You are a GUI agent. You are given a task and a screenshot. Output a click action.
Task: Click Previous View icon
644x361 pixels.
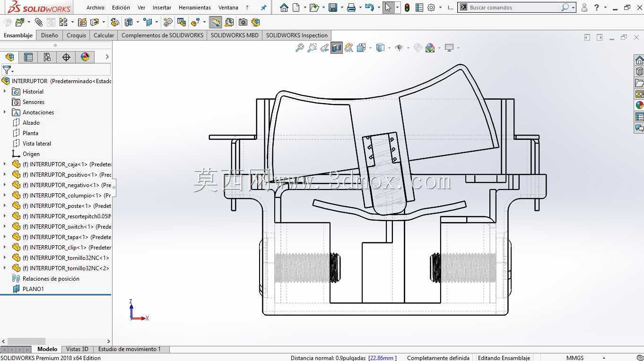pyautogui.click(x=324, y=48)
